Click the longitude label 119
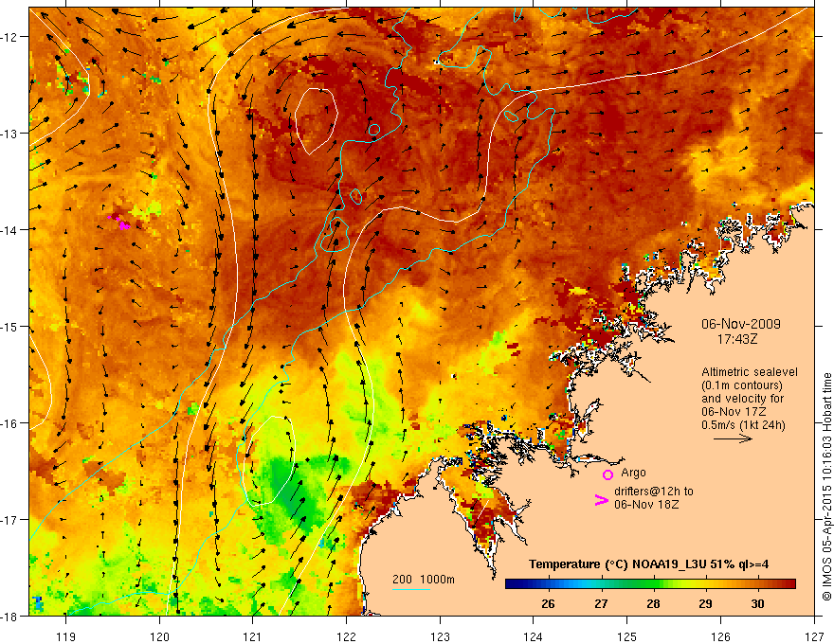The width and height of the screenshot is (834, 644). [x=66, y=636]
